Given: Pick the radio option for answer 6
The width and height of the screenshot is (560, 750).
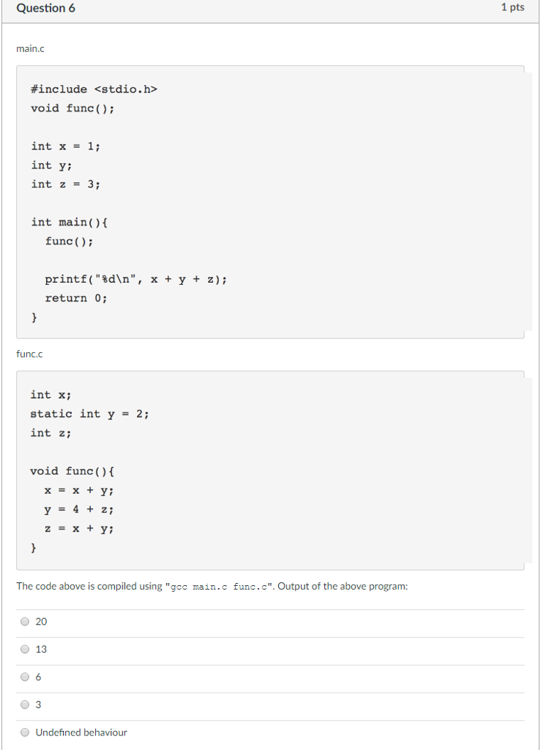Looking at the screenshot, I should pyautogui.click(x=25, y=677).
